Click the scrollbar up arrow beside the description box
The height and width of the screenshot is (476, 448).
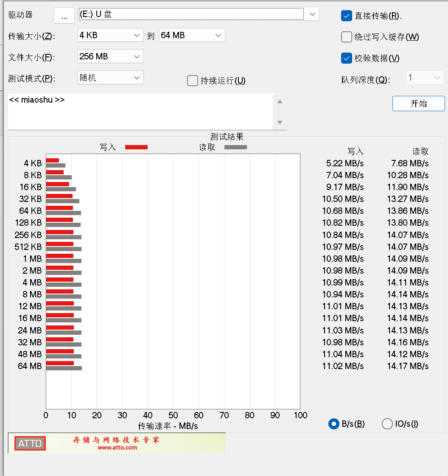coord(280,101)
